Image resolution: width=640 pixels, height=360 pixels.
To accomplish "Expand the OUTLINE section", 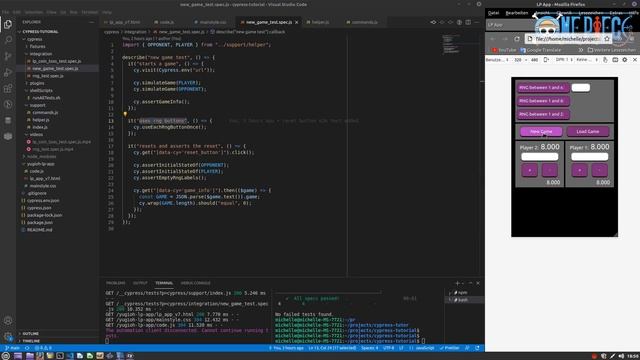I will [x=31, y=333].
